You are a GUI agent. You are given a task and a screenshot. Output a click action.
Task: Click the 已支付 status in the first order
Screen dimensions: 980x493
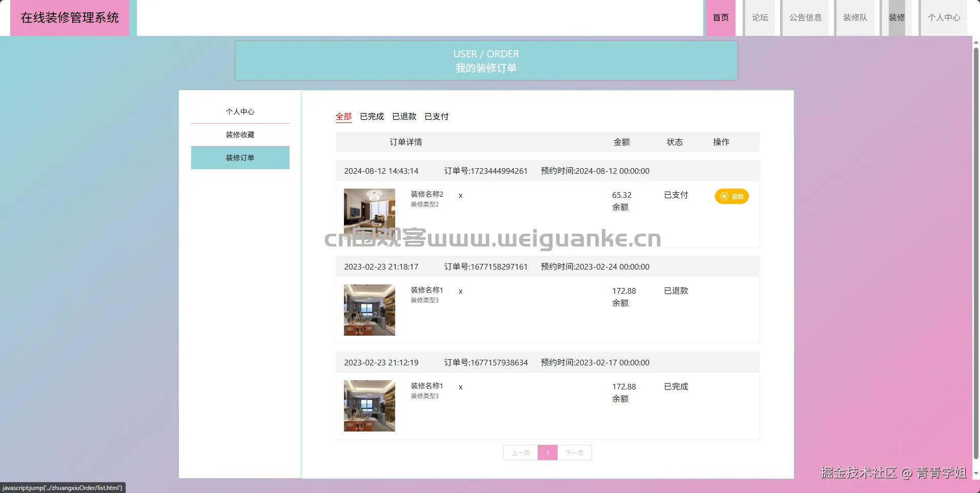pyautogui.click(x=676, y=195)
